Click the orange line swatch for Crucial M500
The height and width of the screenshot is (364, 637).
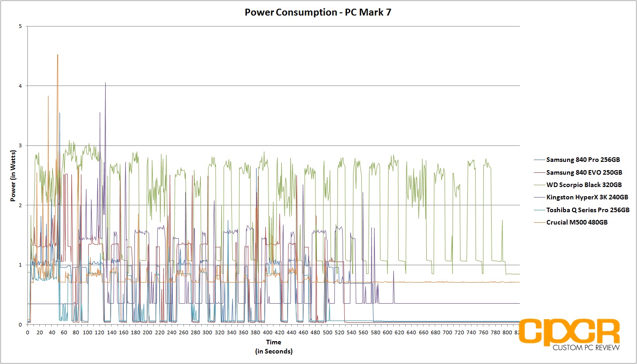pyautogui.click(x=539, y=222)
